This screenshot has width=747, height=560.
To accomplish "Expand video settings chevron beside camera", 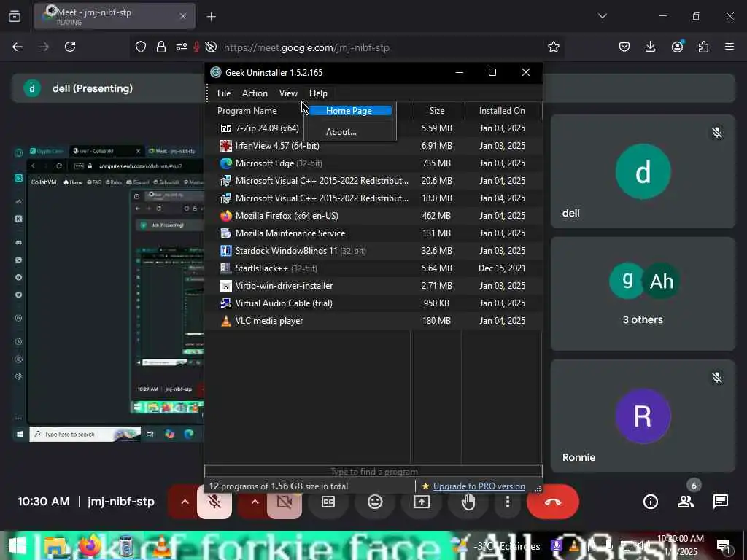I will pyautogui.click(x=255, y=502).
